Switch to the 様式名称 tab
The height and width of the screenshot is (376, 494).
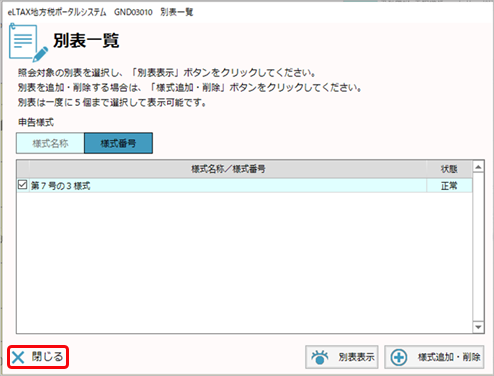tap(50, 143)
